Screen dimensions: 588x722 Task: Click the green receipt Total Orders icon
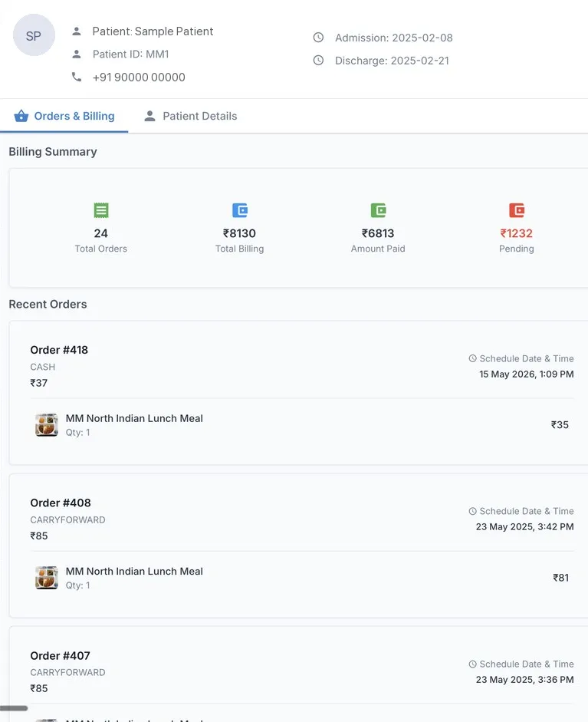(101, 210)
